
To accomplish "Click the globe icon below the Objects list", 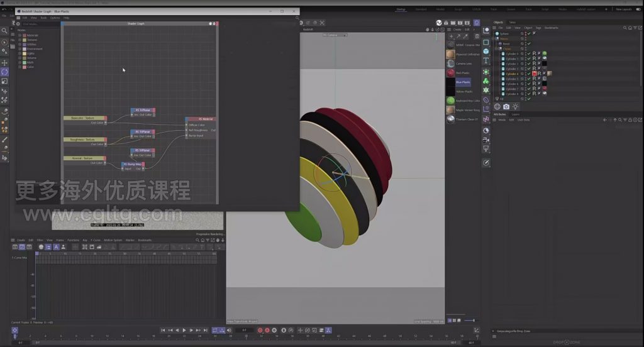I will click(497, 107).
